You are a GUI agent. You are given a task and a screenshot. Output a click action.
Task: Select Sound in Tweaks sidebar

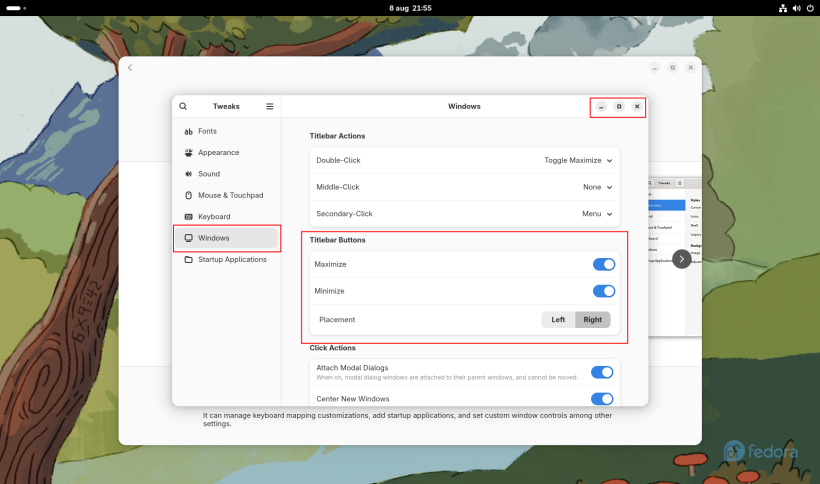pyautogui.click(x=226, y=174)
